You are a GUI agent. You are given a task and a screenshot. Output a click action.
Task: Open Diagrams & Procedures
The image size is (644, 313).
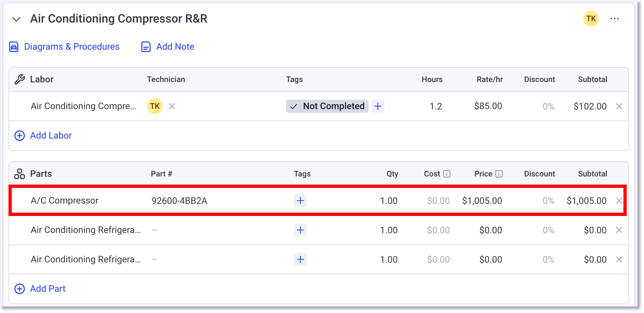[x=72, y=47]
